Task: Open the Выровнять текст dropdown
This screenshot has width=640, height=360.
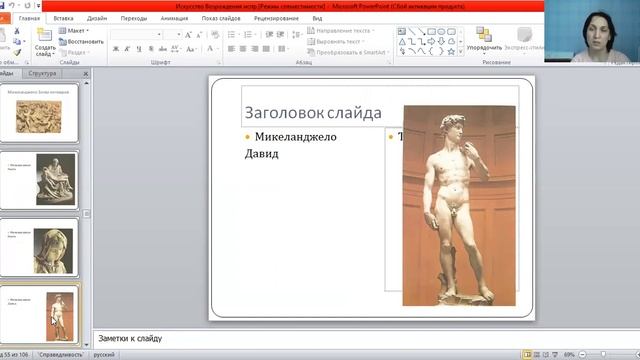Action: tap(336, 42)
